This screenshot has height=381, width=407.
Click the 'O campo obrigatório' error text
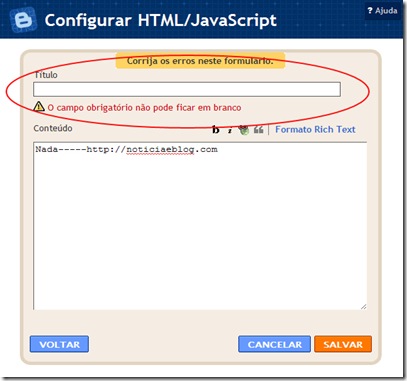[144, 108]
